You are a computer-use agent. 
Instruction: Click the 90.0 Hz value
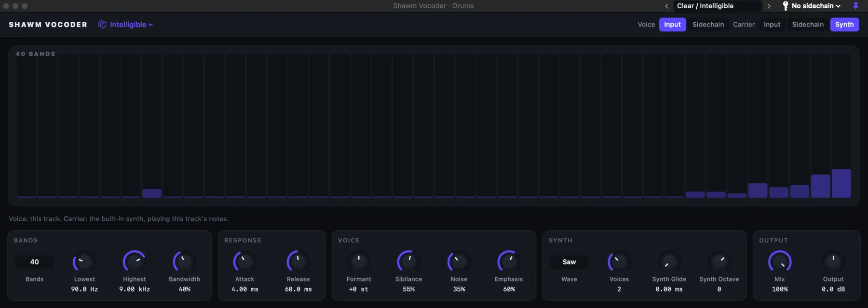click(84, 289)
